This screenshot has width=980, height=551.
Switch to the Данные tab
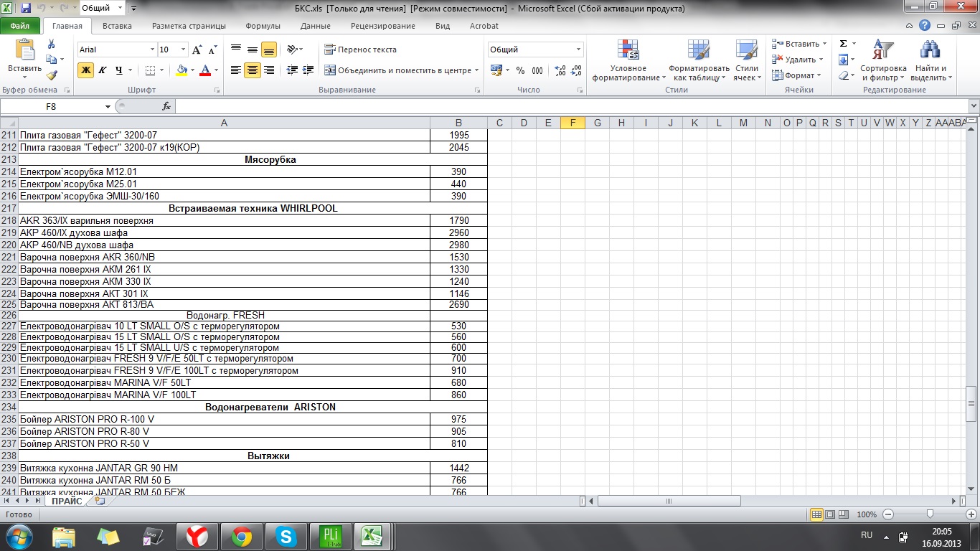316,26
